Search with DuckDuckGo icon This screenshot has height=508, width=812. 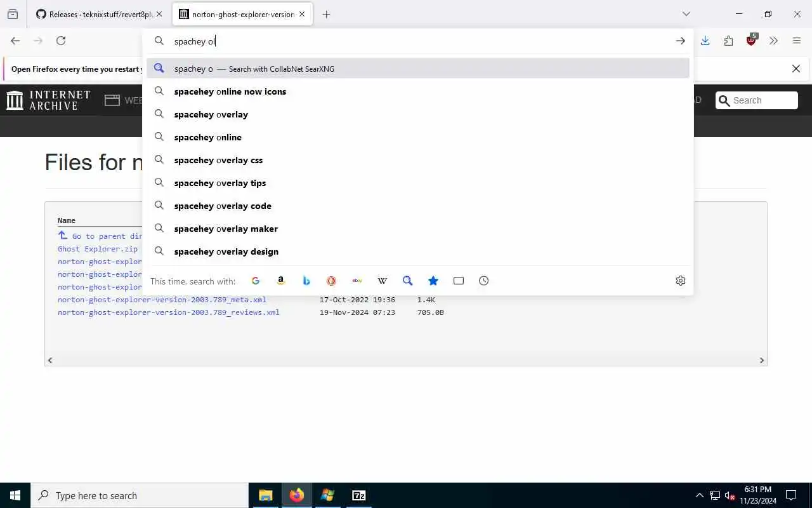coord(332,281)
